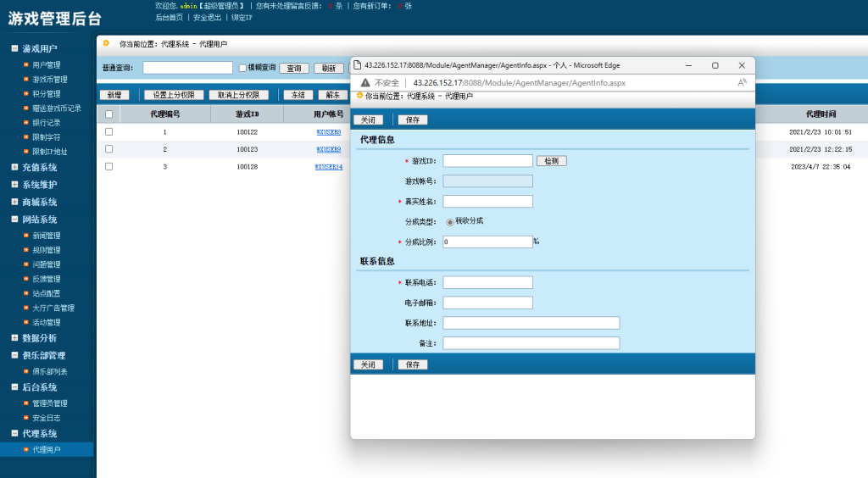
Task: Click the 刷新 button
Action: pos(329,68)
